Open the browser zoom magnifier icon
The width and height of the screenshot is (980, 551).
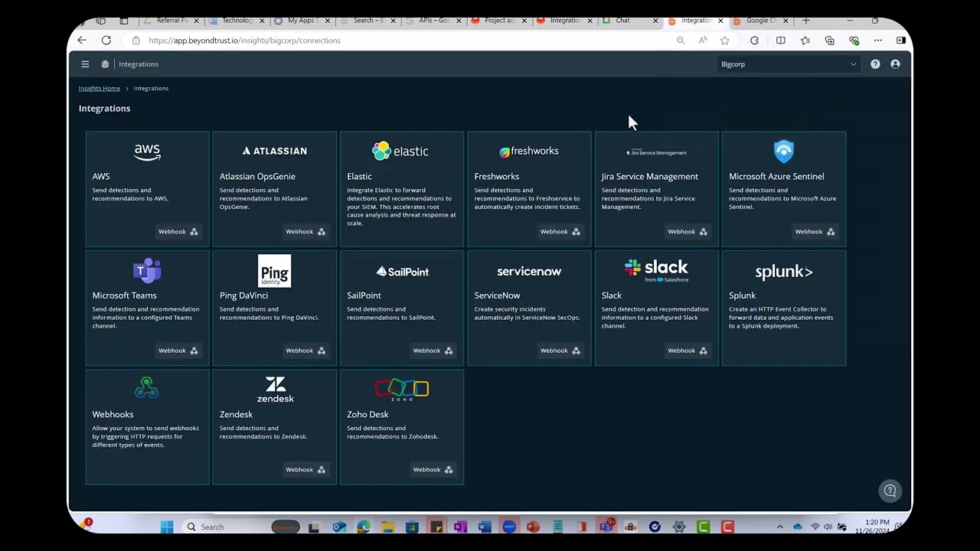tap(681, 41)
